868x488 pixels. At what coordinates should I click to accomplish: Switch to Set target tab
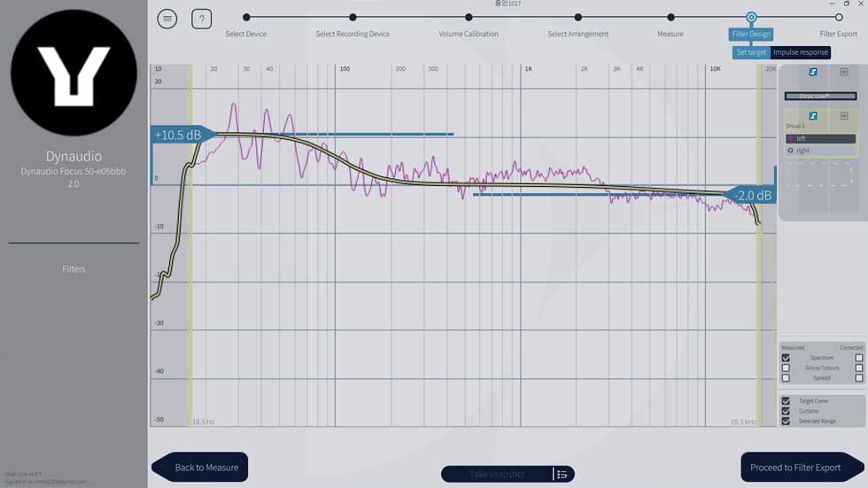tap(751, 52)
